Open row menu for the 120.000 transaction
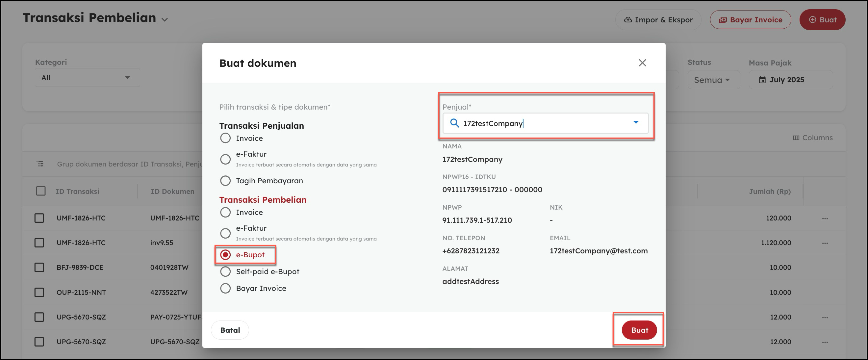868x360 pixels. point(825,219)
